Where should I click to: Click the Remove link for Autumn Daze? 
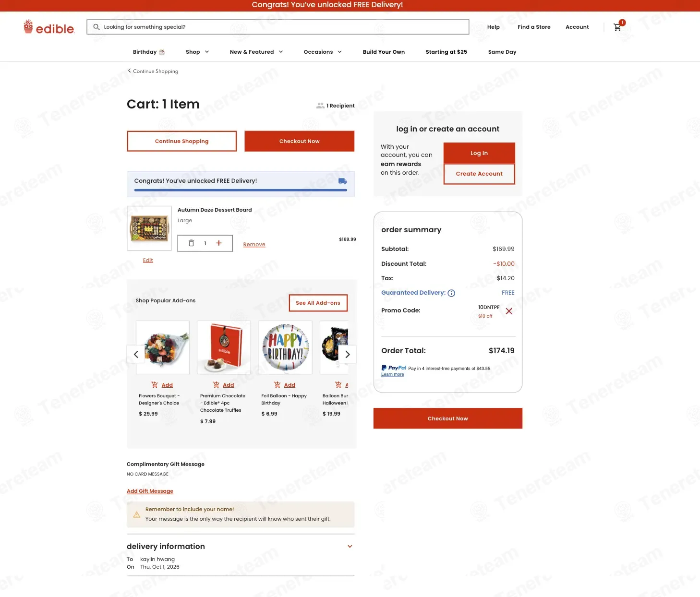[254, 245]
